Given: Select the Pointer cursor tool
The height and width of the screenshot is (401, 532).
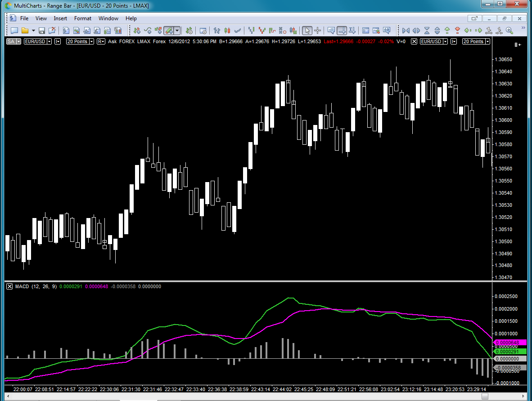Looking at the screenshot, I should pyautogui.click(x=307, y=31).
